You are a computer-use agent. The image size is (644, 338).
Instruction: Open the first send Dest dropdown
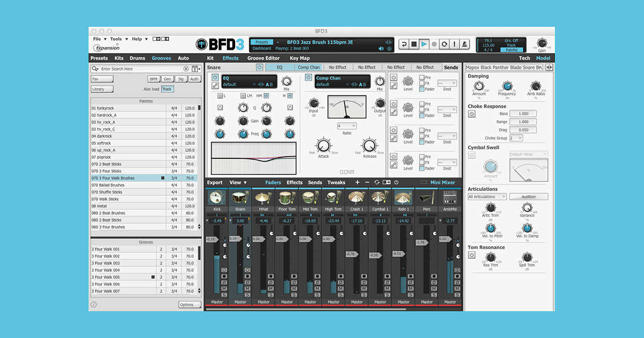pyautogui.click(x=447, y=83)
